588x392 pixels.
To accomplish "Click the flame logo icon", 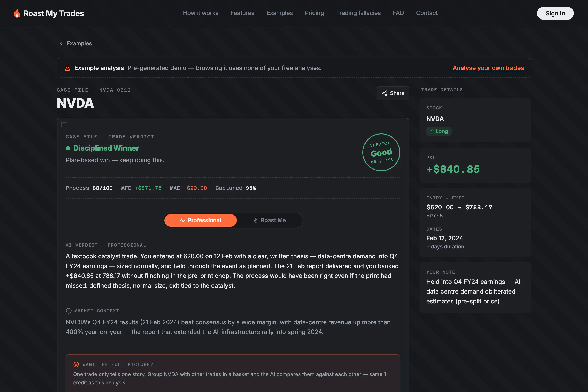I will [x=17, y=13].
